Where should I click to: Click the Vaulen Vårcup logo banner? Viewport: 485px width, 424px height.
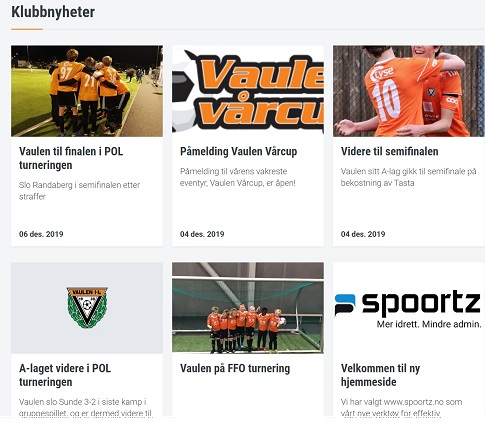pyautogui.click(x=248, y=91)
